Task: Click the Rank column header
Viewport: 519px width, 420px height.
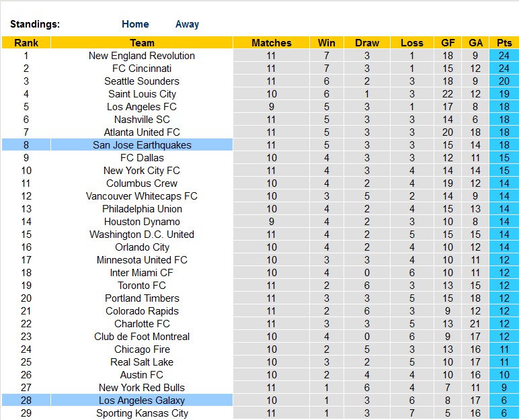Action: tap(26, 43)
